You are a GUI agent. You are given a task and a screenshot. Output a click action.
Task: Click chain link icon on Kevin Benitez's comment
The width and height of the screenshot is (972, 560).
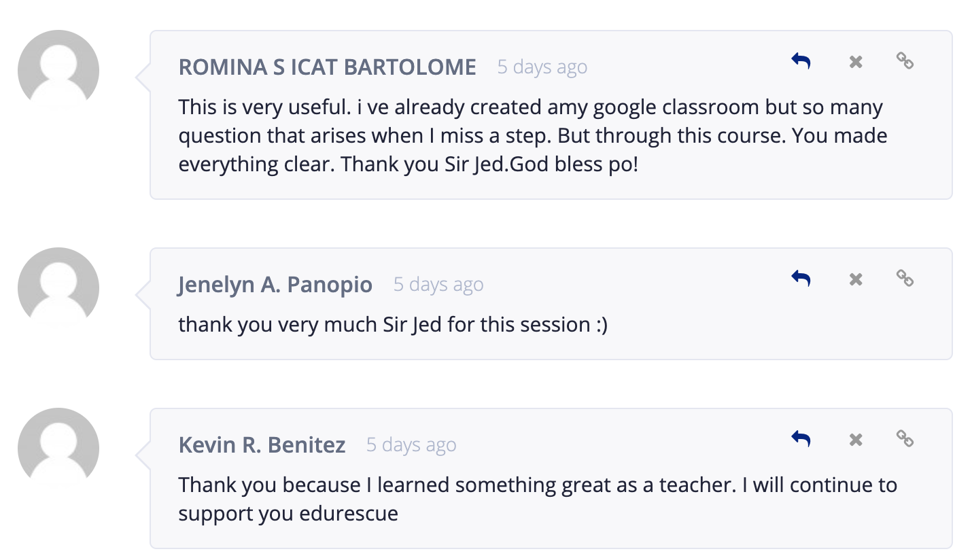905,439
